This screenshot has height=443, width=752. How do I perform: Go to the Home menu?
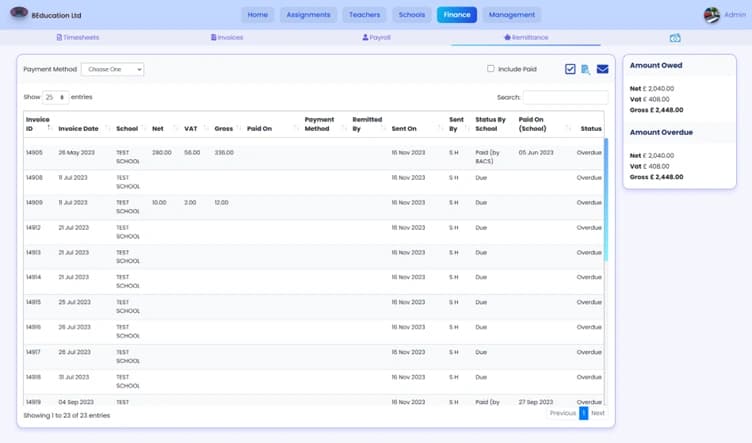pos(258,15)
